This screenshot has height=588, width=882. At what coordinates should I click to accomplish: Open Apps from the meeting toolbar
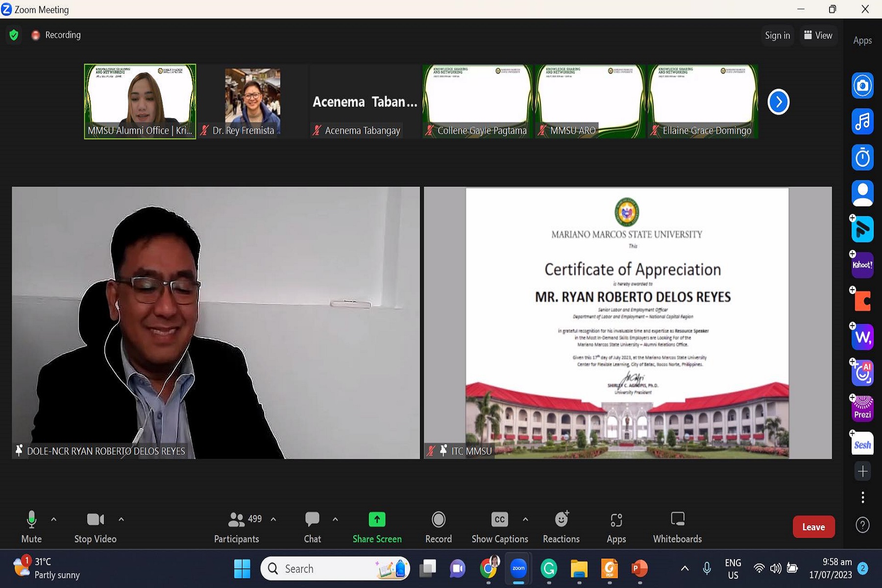[x=616, y=527]
